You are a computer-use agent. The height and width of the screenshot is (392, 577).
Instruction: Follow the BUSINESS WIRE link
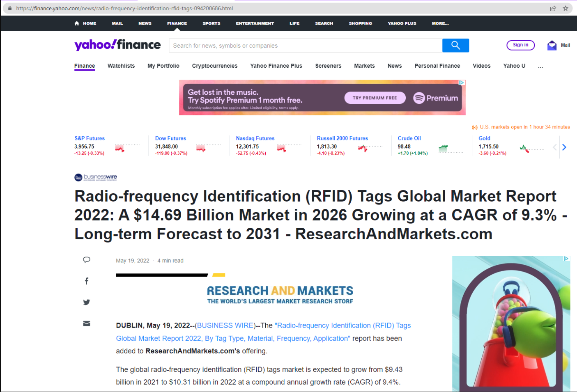coord(225,326)
